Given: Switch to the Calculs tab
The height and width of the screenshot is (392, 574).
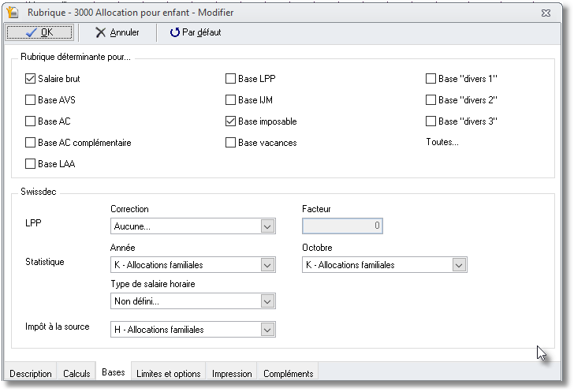Looking at the screenshot, I should tap(76, 374).
